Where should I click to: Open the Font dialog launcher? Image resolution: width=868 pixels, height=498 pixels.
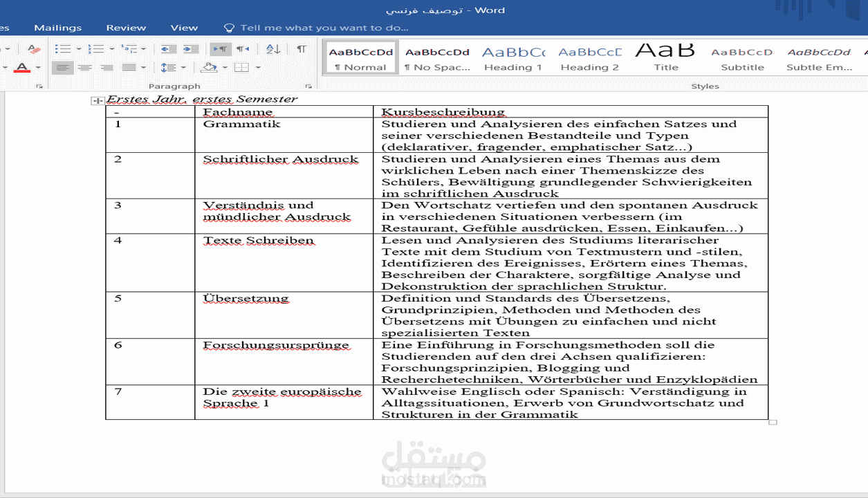pos(39,86)
